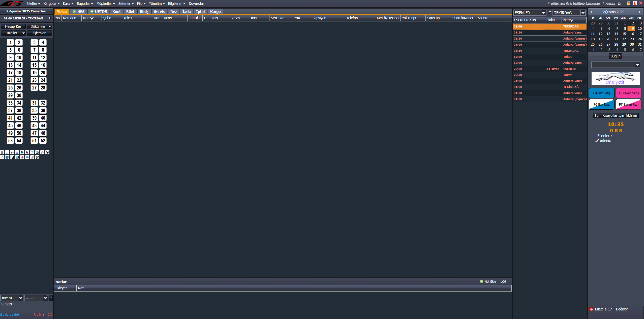Switch to the Kargo tab
The image size is (644, 319).
(215, 12)
